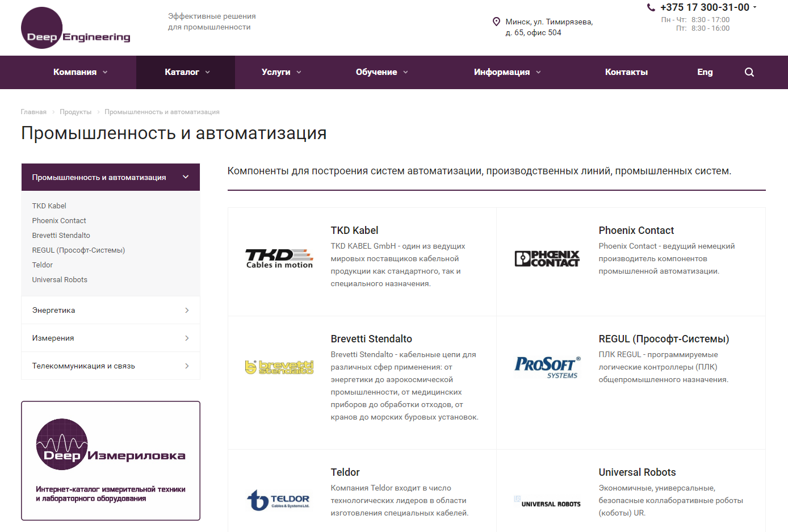Viewport: 788px width, 532px height.
Task: Open Phoenix Contact in sidebar
Action: [x=59, y=220]
